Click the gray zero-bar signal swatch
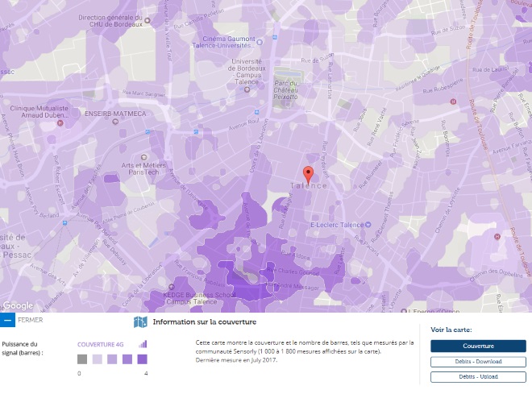The image size is (532, 394). point(82,359)
